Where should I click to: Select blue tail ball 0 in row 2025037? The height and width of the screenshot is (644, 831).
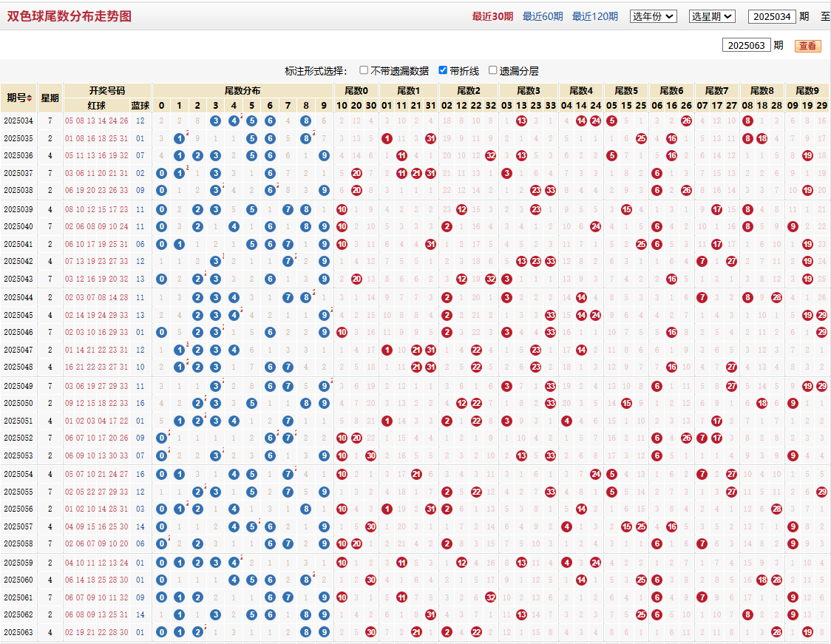click(162, 173)
